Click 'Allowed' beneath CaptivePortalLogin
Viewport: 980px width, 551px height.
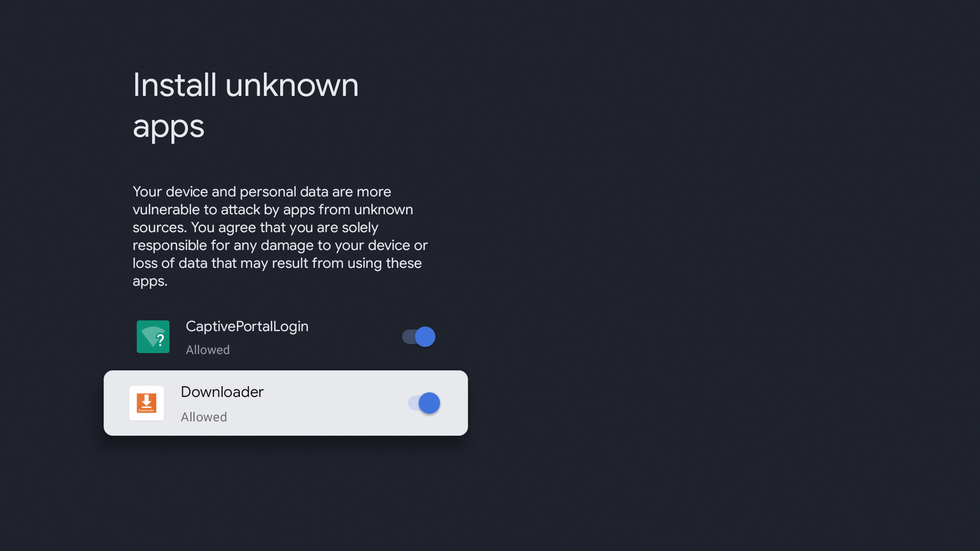click(207, 350)
